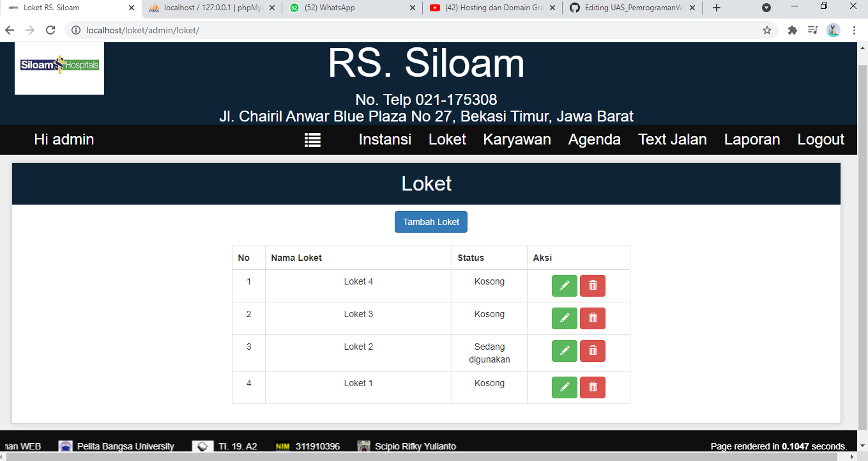Click the Tambah Loket button
868x461 pixels.
(430, 221)
